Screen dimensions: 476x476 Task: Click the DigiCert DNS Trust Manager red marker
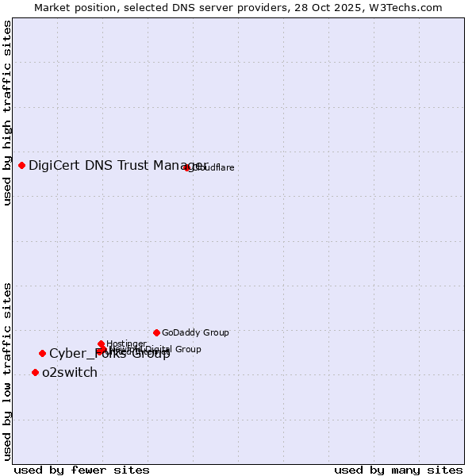pos(22,165)
